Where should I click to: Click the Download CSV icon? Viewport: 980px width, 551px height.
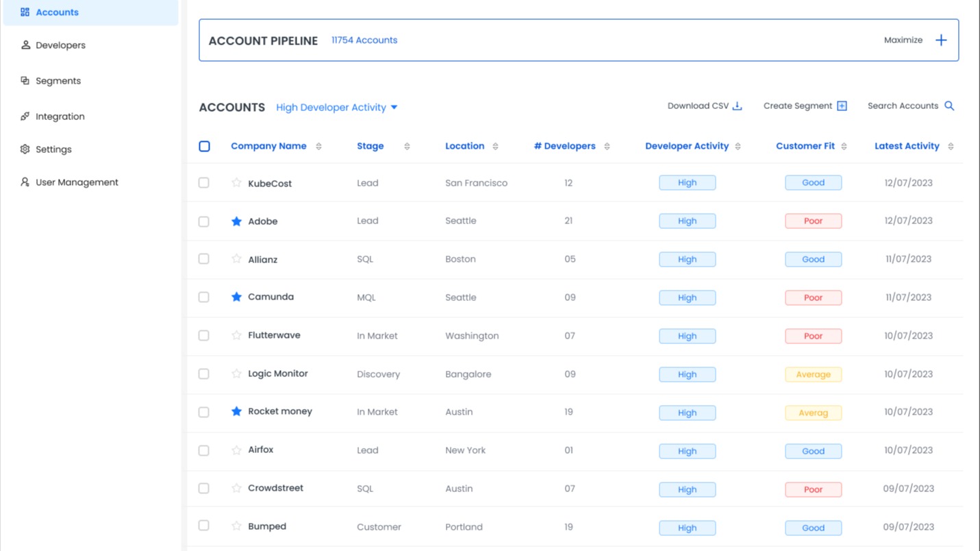pyautogui.click(x=737, y=106)
